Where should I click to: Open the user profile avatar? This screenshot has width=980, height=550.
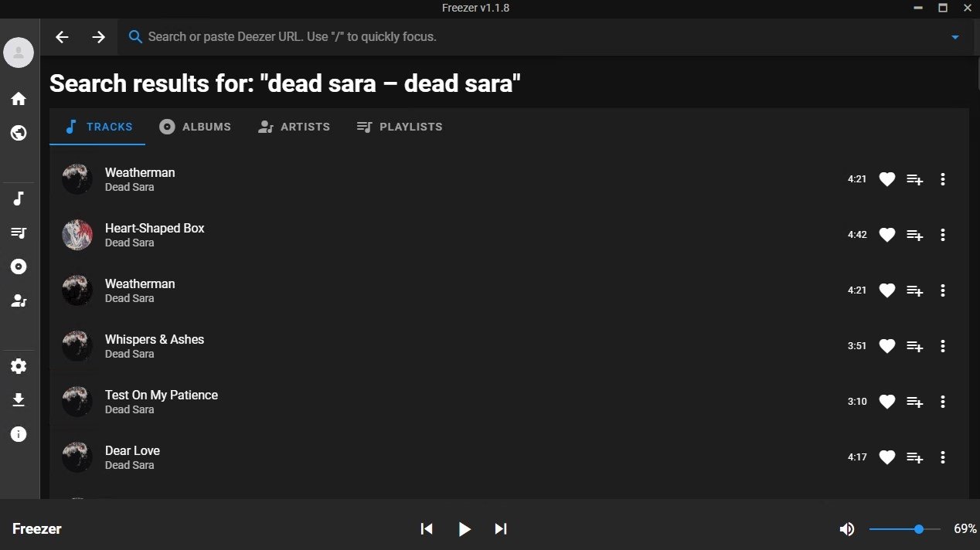pyautogui.click(x=19, y=53)
